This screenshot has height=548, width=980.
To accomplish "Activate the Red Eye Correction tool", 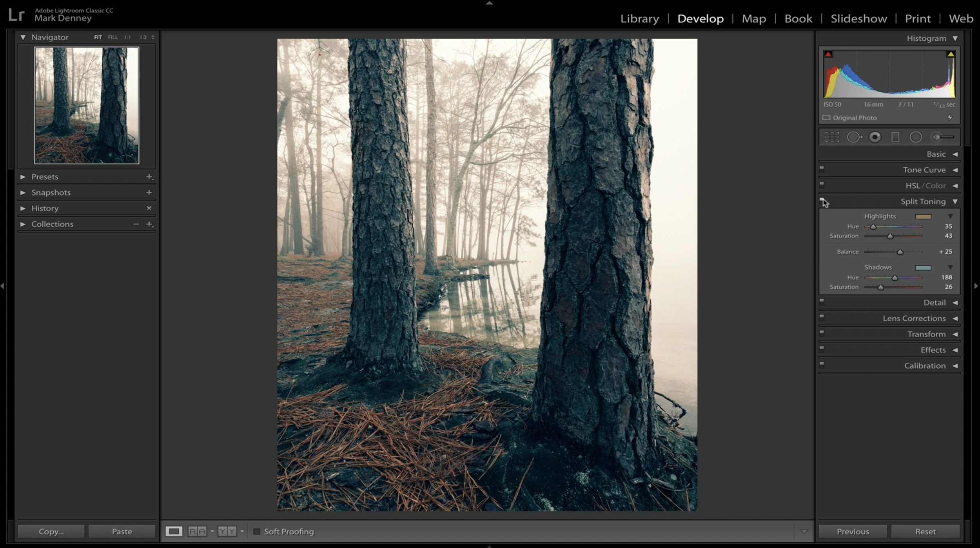I will 875,137.
